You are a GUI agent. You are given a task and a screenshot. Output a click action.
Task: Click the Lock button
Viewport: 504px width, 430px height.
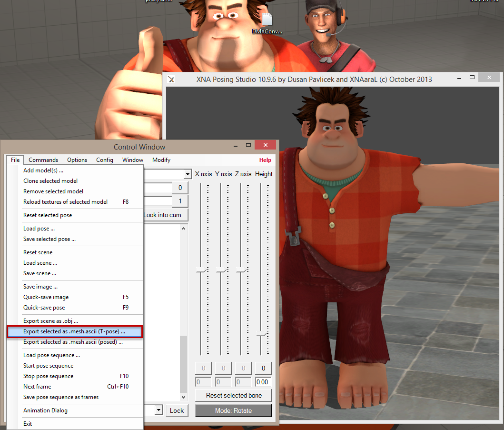pos(177,410)
